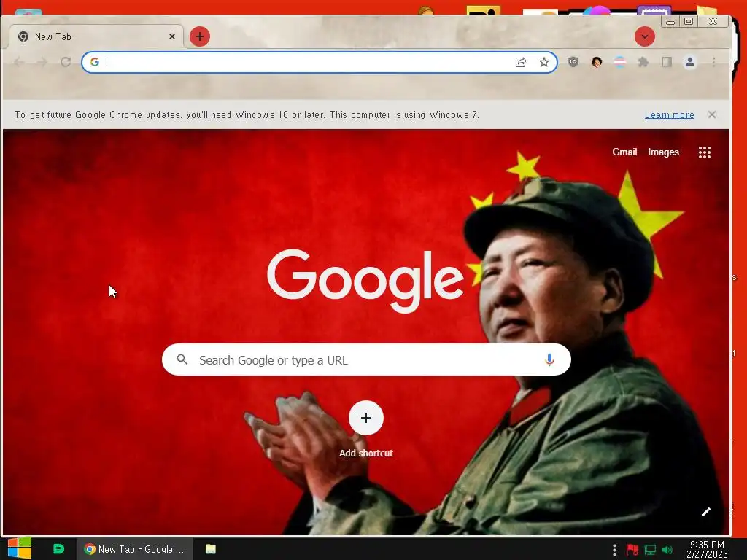747x560 pixels.
Task: Open a new tab with the red plus button
Action: tap(200, 36)
